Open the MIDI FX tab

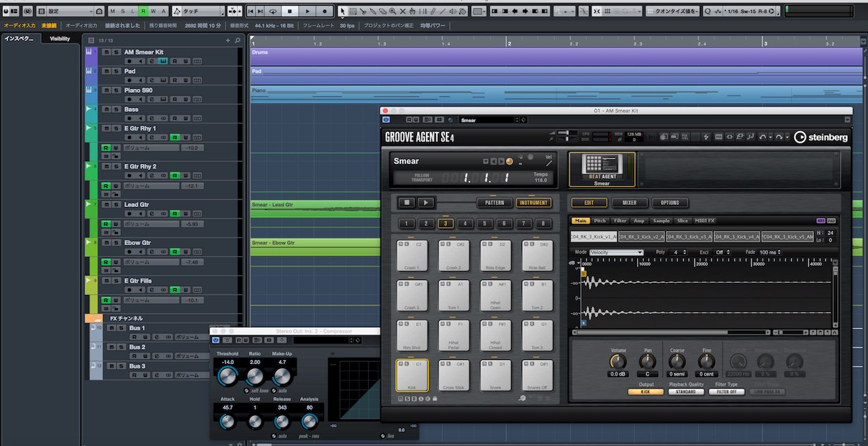coord(705,221)
